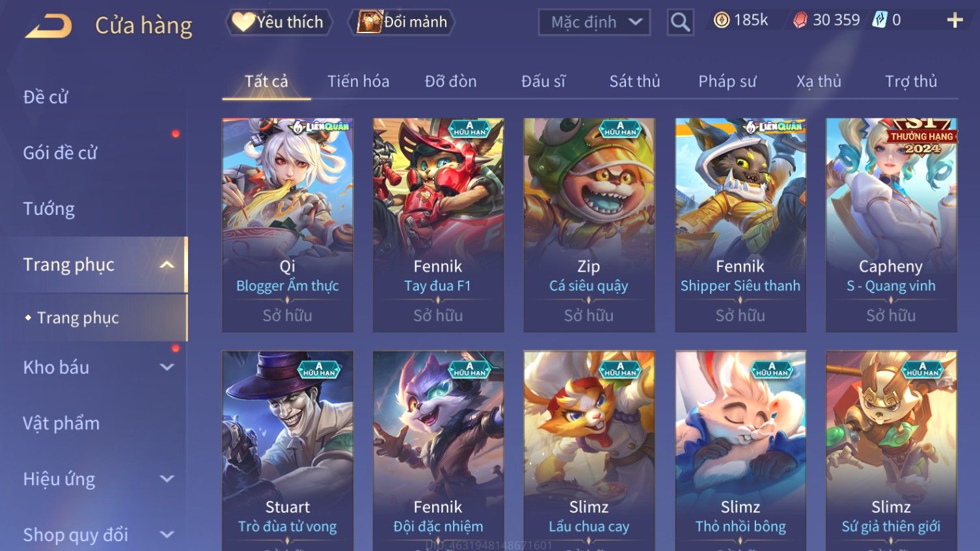
Task: Open Tướng in the sidebar
Action: (x=49, y=209)
